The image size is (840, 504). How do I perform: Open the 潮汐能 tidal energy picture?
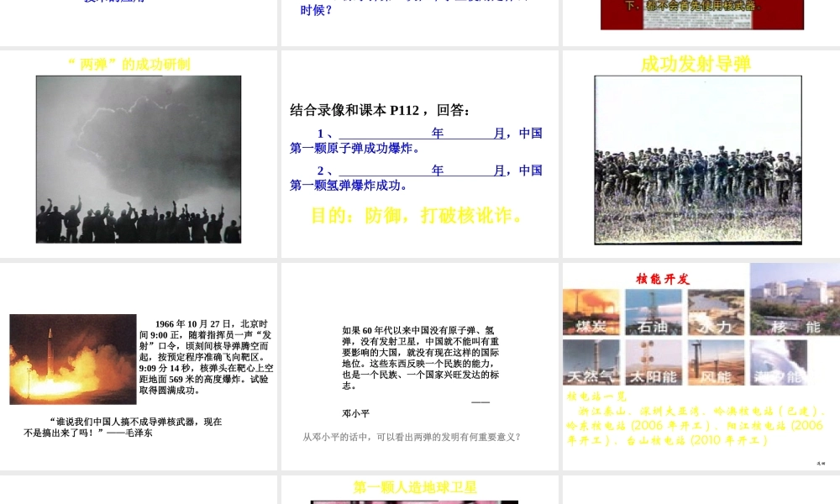779,362
